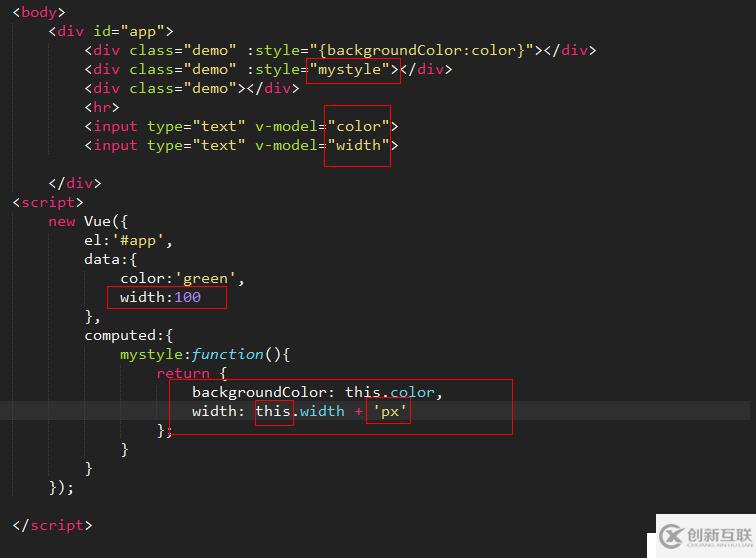The image size is (756, 558).
Task: Click the return keyword
Action: pos(183,373)
